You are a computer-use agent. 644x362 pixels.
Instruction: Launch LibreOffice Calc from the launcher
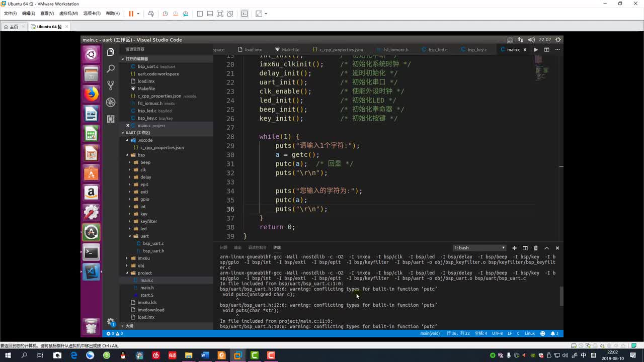click(x=91, y=134)
